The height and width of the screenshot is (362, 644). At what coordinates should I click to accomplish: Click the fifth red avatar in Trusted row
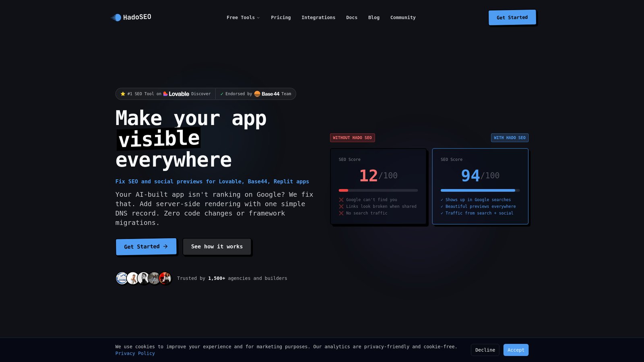[165, 278]
